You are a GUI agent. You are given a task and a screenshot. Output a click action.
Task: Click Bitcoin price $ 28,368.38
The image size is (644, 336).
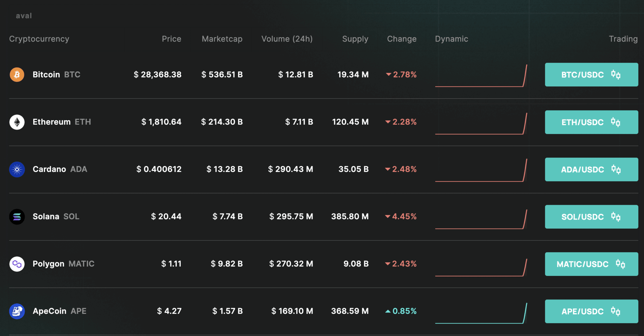pos(158,75)
